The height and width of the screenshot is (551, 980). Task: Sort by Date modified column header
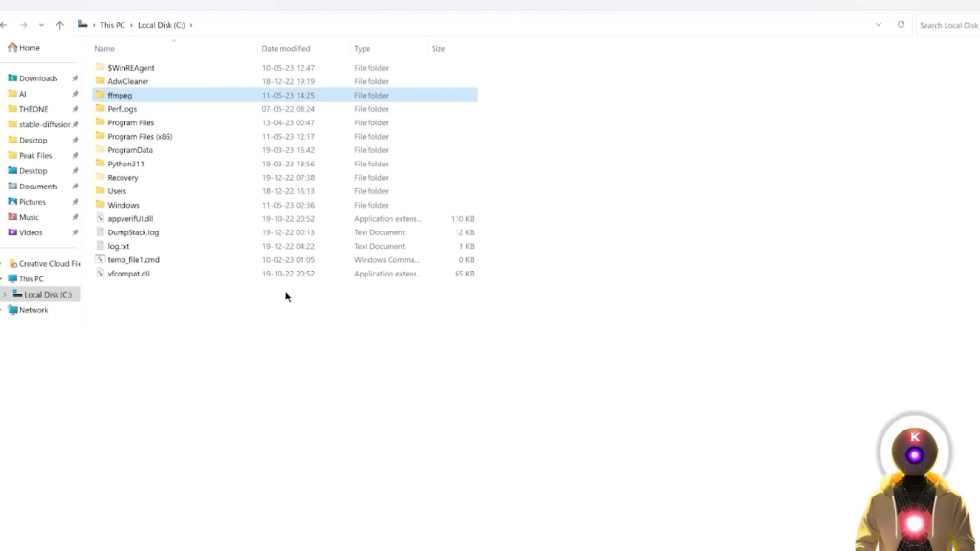(x=285, y=48)
